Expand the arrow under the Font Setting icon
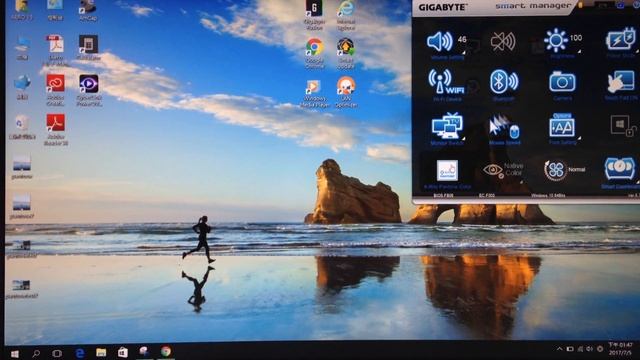 click(579, 138)
